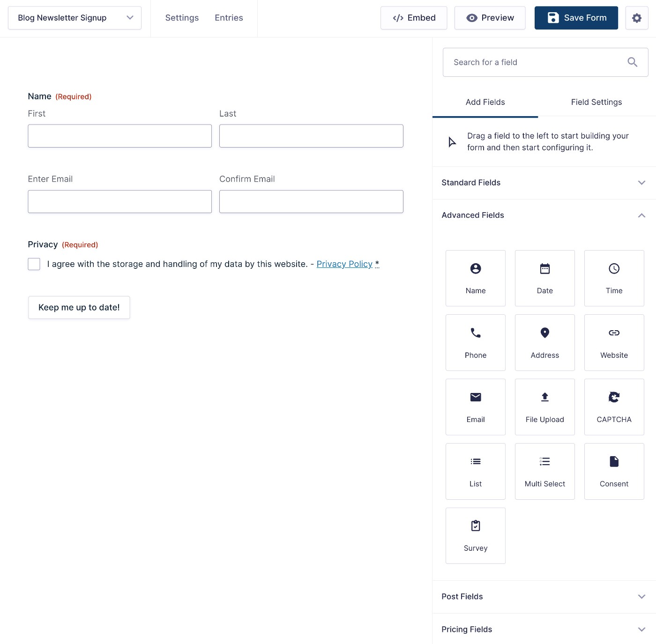Open the Entries page
Viewport: 656px width, 644px height.
click(229, 17)
